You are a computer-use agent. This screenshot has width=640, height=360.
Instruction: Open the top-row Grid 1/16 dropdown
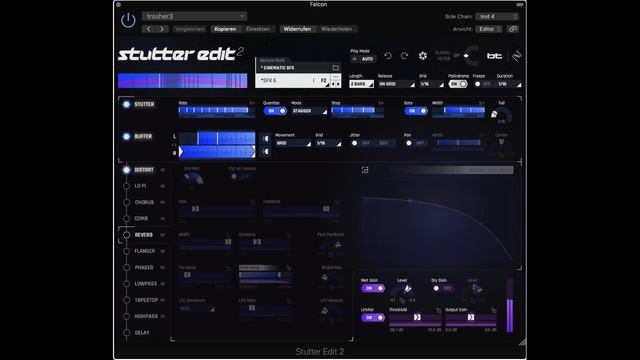tap(431, 84)
